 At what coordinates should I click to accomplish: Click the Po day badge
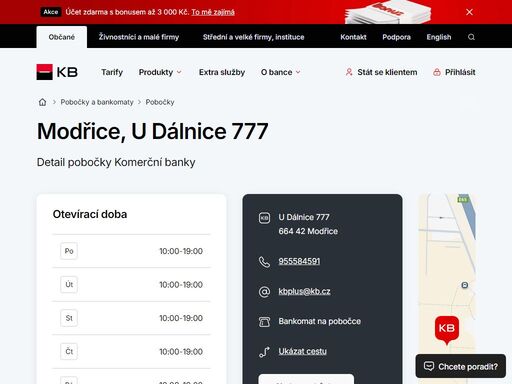click(x=69, y=251)
